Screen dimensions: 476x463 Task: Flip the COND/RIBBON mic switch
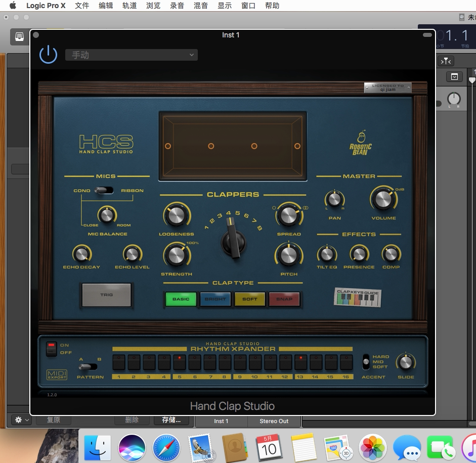[x=104, y=190]
